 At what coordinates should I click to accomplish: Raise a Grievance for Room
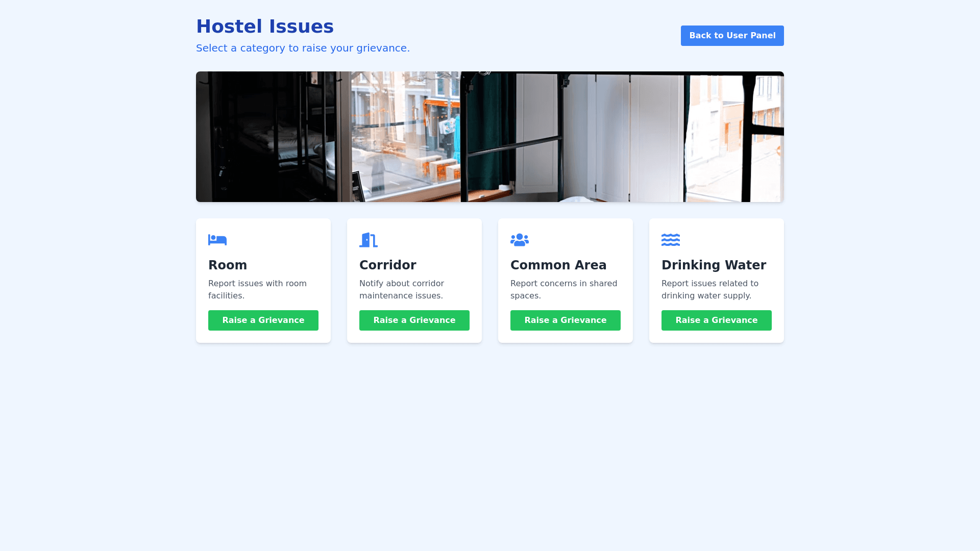263,320
